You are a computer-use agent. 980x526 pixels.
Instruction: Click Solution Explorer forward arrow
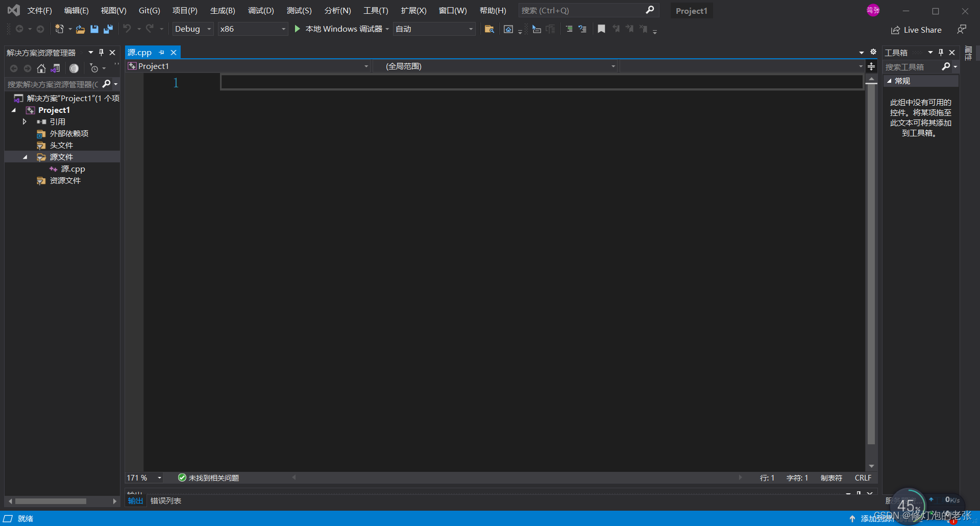[28, 68]
